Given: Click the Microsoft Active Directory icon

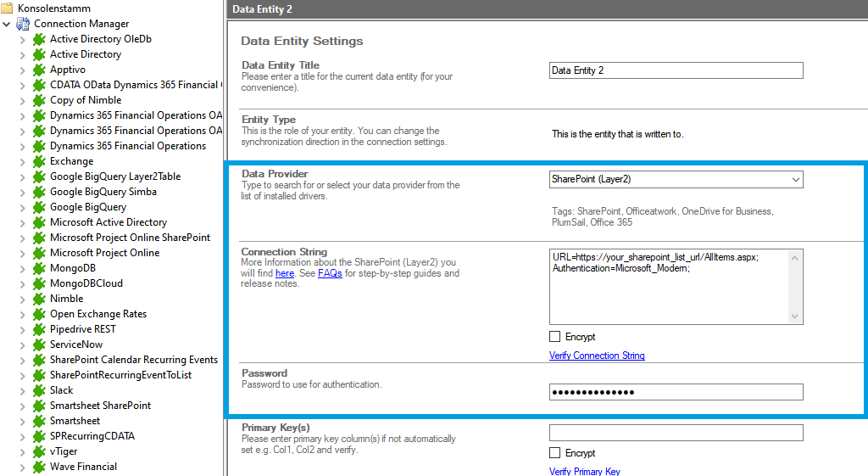Looking at the screenshot, I should [39, 222].
